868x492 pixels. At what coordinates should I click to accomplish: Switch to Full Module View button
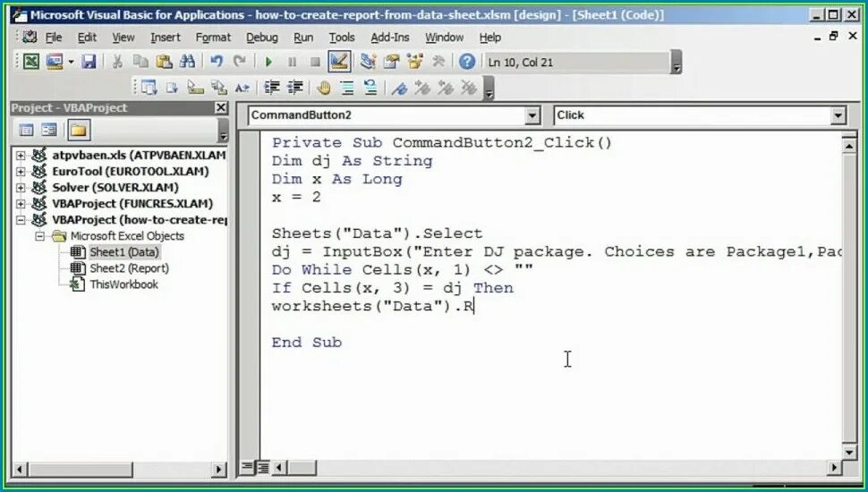click(x=262, y=468)
